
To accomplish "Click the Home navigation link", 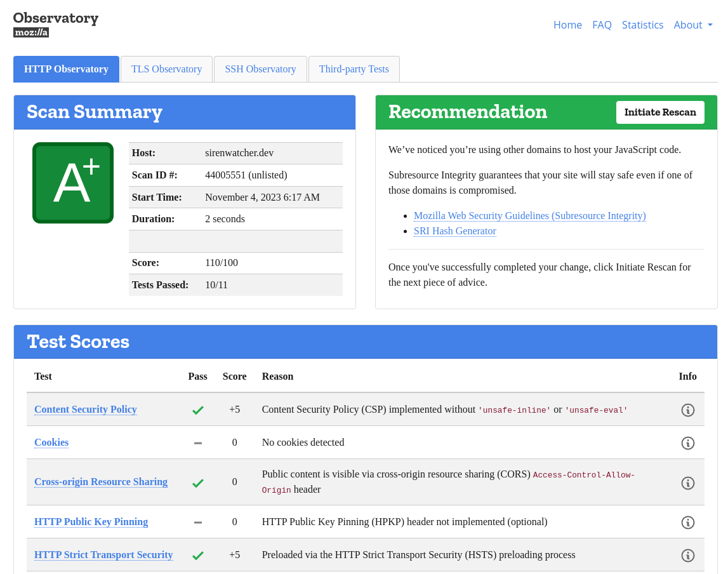I will (x=567, y=25).
